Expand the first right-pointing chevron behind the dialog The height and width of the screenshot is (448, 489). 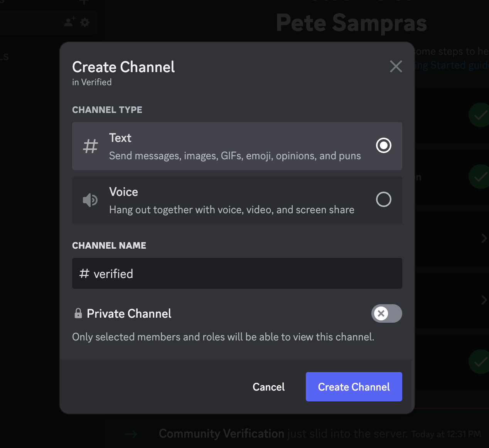[484, 239]
